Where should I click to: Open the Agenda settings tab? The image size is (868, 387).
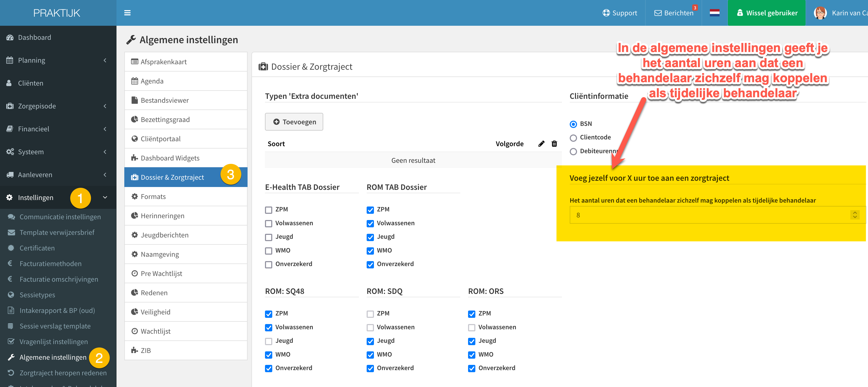(x=186, y=81)
